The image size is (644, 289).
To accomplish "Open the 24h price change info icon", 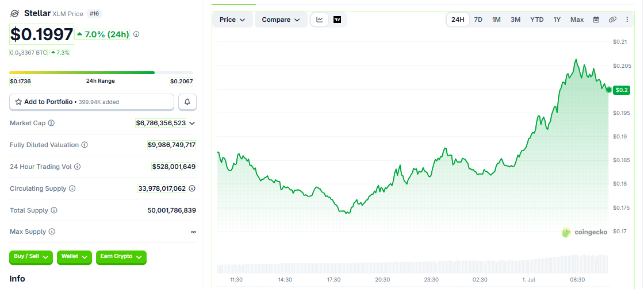I will point(136,34).
